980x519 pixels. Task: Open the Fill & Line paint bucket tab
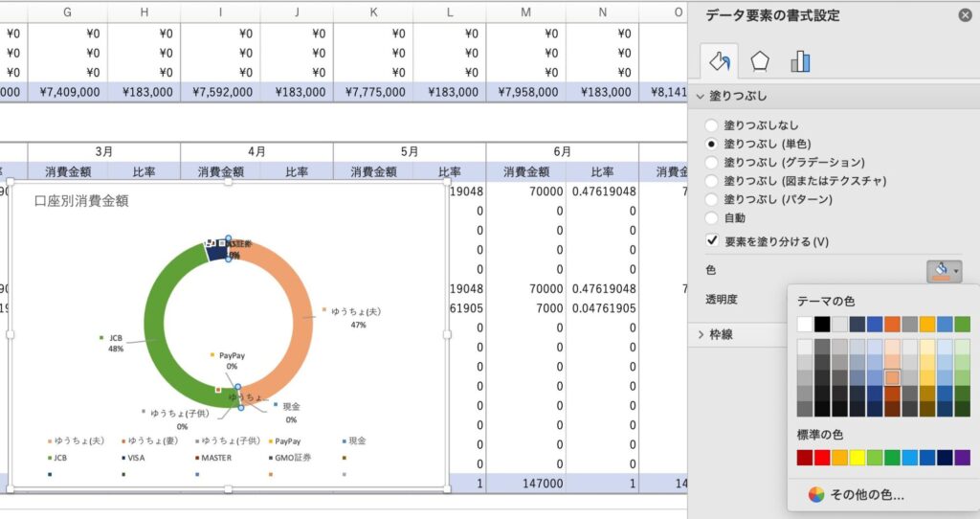[719, 61]
